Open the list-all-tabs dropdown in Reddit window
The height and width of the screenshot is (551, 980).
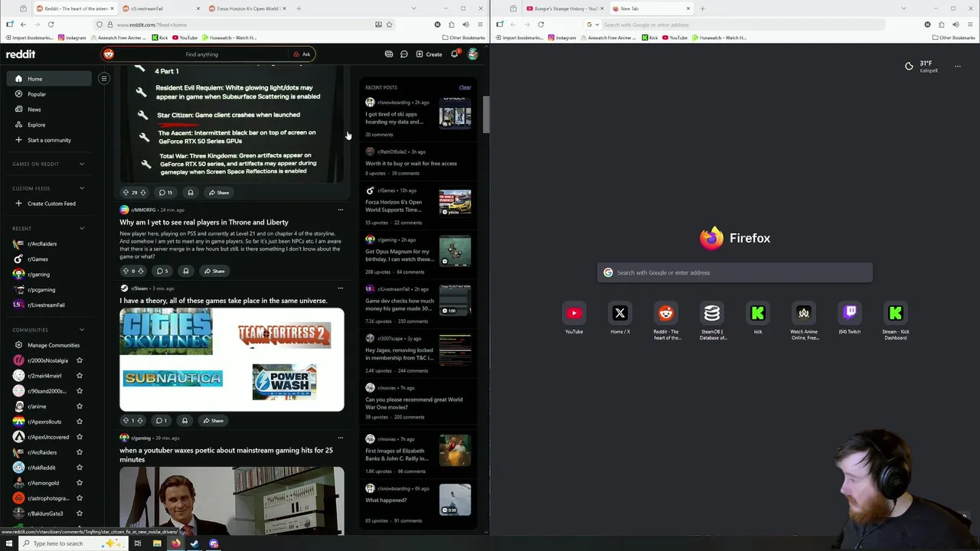coord(413,8)
